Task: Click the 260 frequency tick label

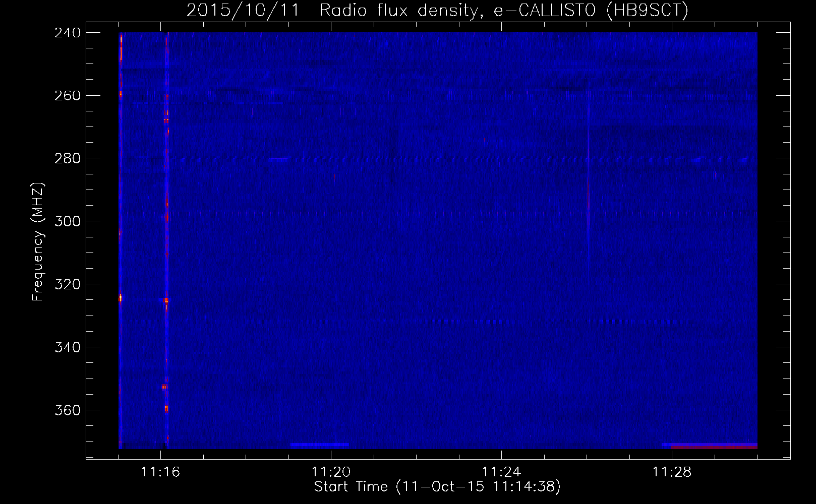Action: coord(68,96)
